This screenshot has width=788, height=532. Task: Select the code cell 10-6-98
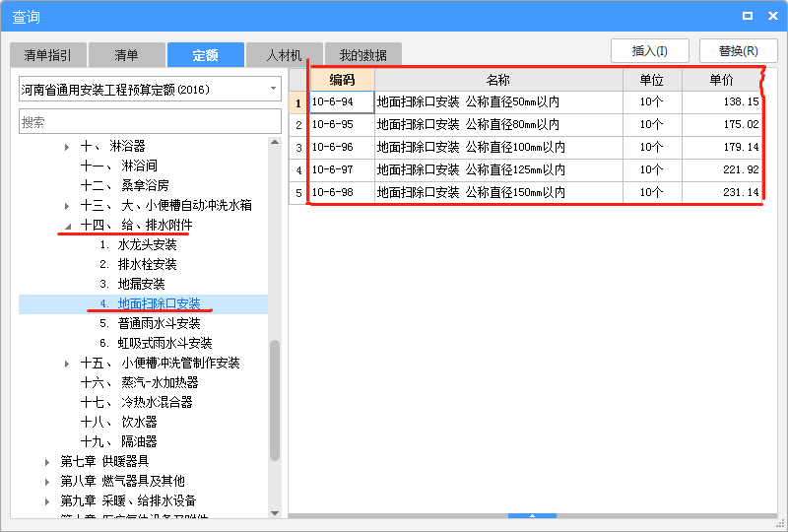point(342,192)
